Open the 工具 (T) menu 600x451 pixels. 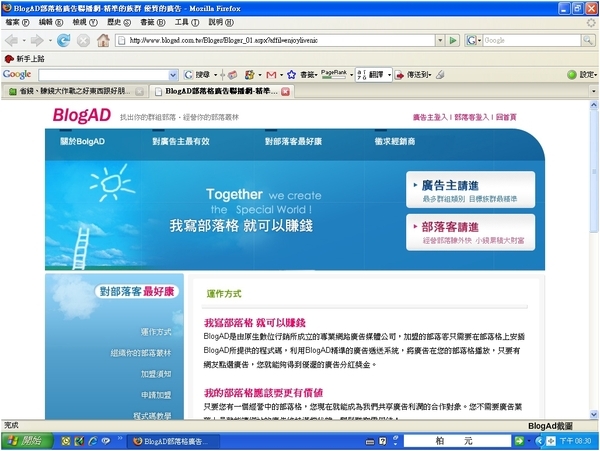[x=186, y=23]
